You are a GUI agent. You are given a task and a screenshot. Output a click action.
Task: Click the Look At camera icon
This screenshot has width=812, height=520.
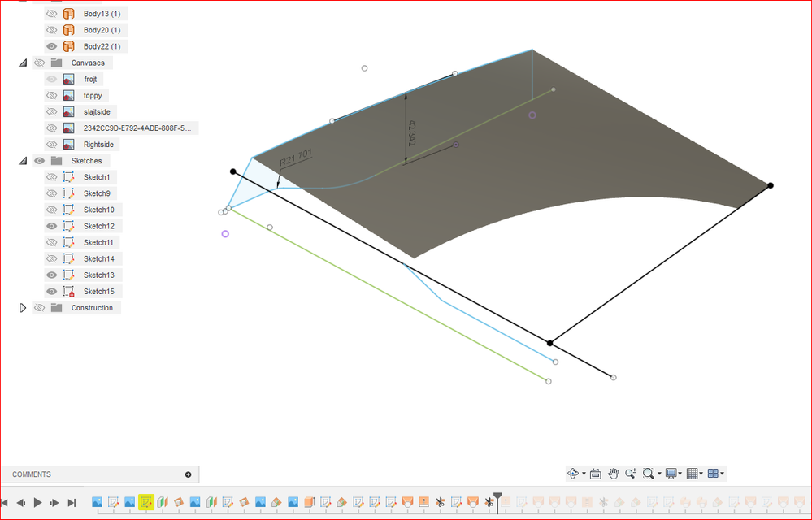click(x=596, y=474)
